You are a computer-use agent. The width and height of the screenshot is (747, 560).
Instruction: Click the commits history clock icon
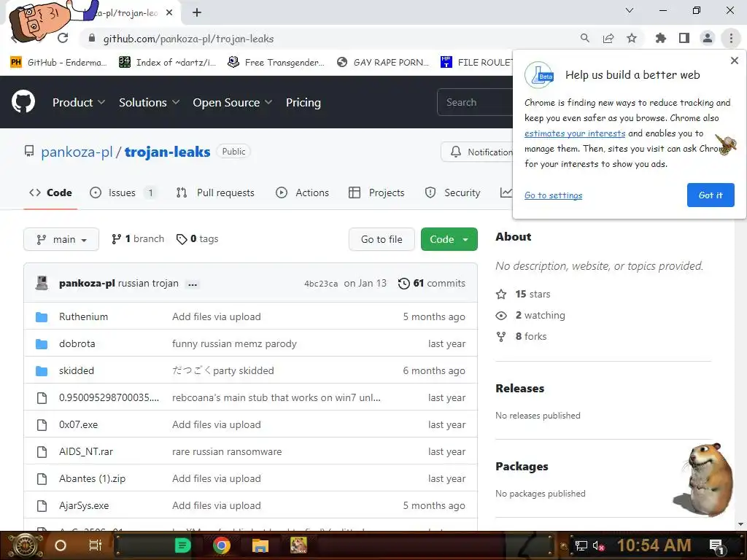403,284
